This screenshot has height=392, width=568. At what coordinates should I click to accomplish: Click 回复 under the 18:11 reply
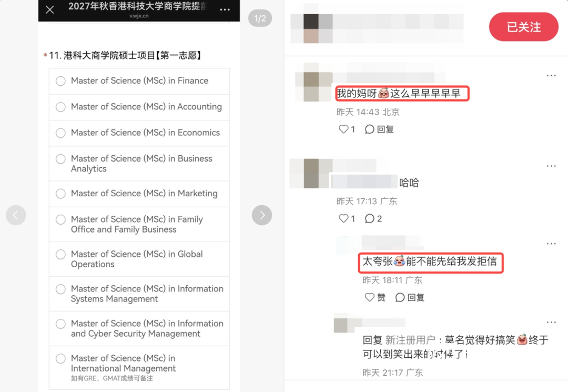[410, 297]
